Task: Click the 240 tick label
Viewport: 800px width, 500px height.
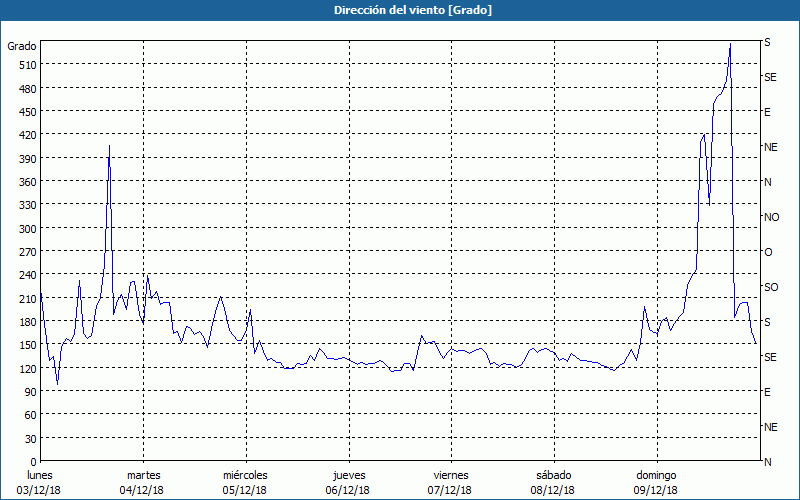Action: (27, 276)
